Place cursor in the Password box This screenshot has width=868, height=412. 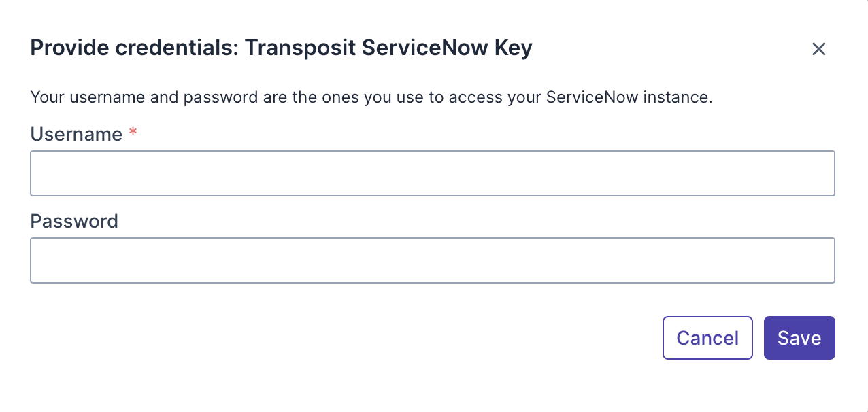(x=432, y=260)
